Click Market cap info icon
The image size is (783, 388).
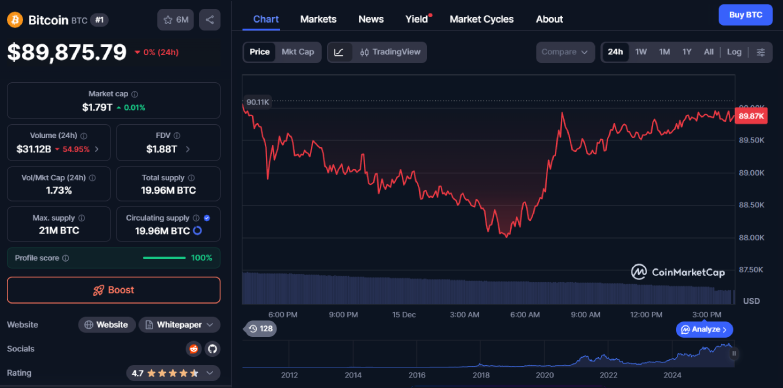click(x=135, y=94)
